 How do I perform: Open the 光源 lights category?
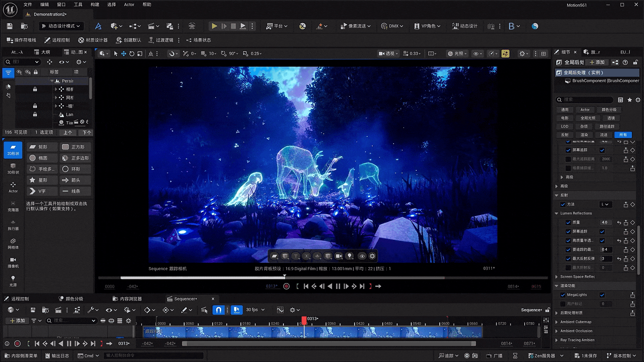(13, 281)
